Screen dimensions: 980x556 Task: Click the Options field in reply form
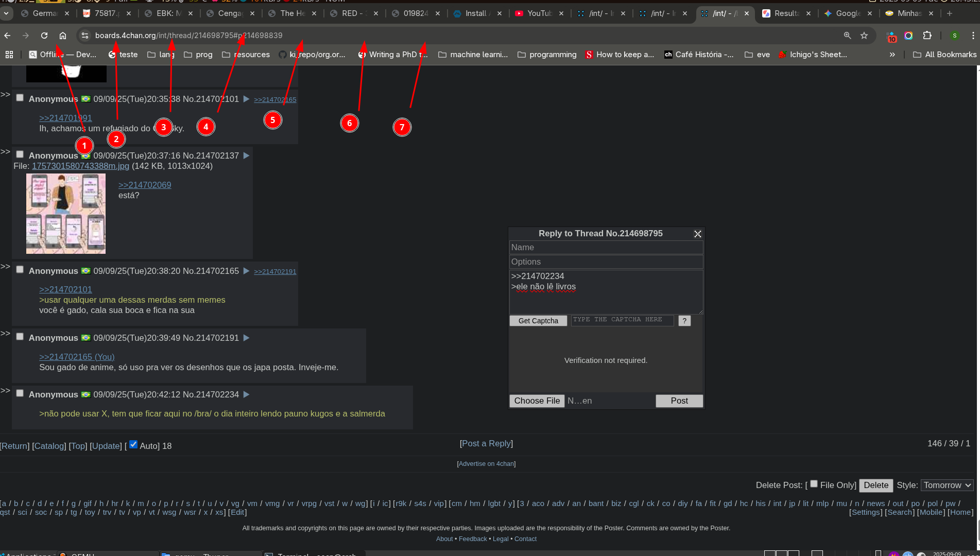(x=606, y=262)
